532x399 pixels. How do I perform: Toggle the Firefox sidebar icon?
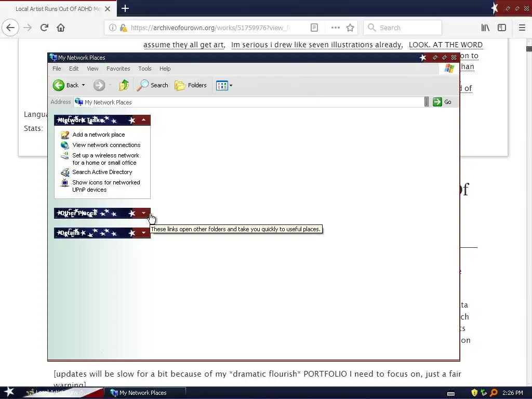point(502,28)
